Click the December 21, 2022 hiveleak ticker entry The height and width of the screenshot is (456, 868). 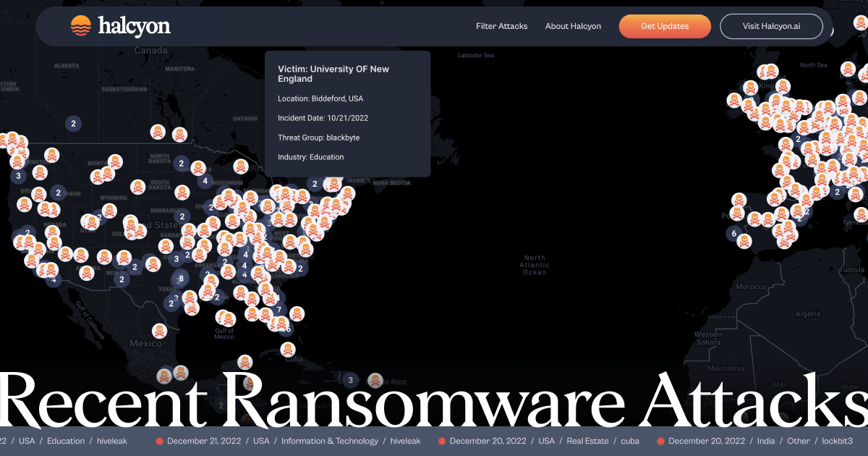289,441
